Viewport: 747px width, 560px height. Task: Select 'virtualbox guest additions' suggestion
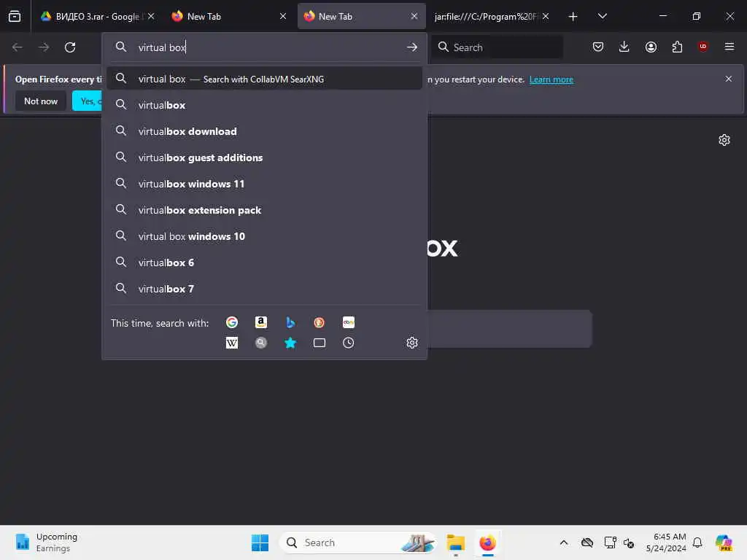(264, 157)
